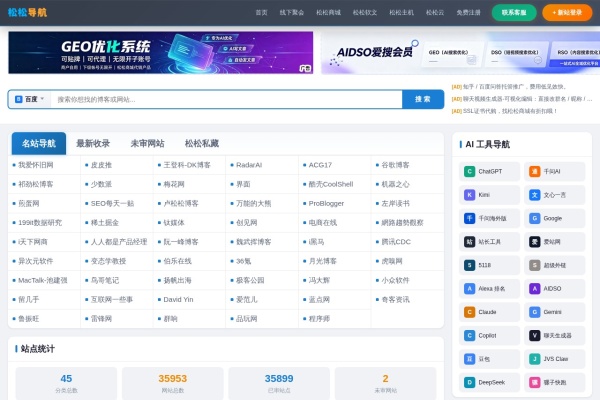
Task: Switch to the 未审网站 tab
Action: click(147, 144)
